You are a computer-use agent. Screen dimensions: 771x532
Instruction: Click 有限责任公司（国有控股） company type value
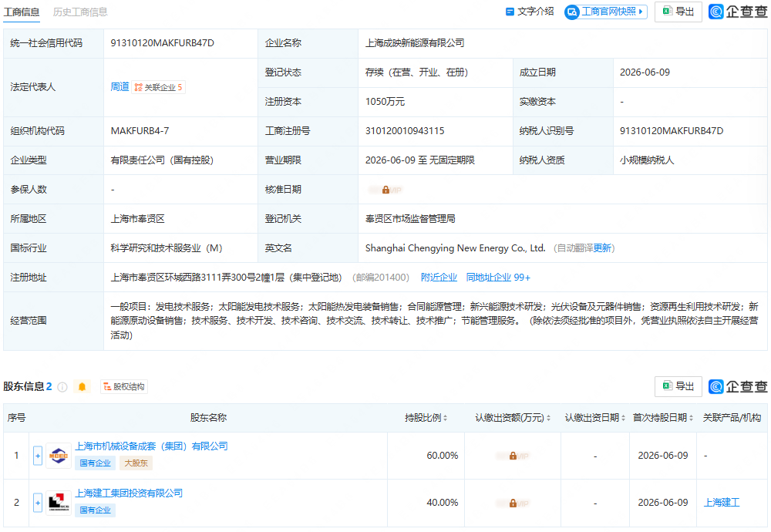point(162,160)
